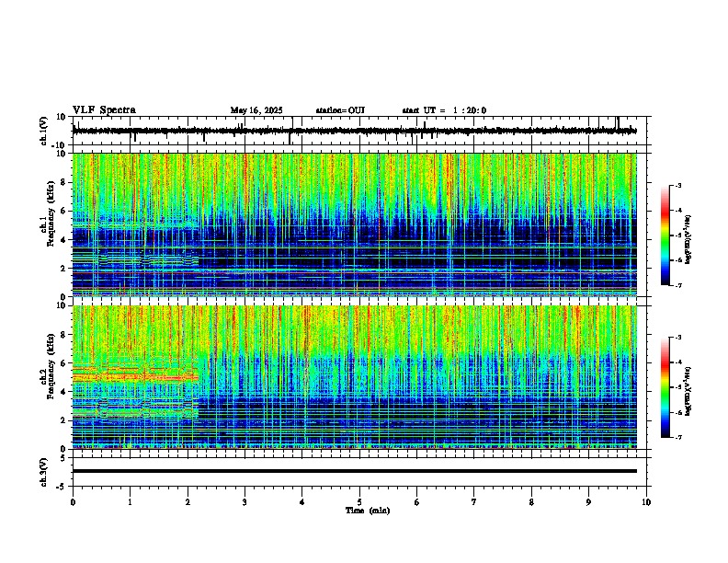Screen dimensions: 728x563
Task: Click the 'ch.3(V)' axis label
Action: pyautogui.click(x=43, y=472)
